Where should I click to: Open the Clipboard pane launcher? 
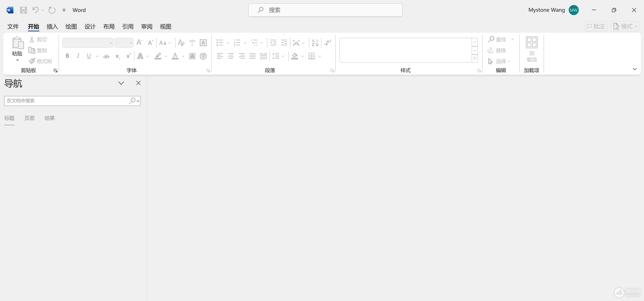pyautogui.click(x=55, y=71)
